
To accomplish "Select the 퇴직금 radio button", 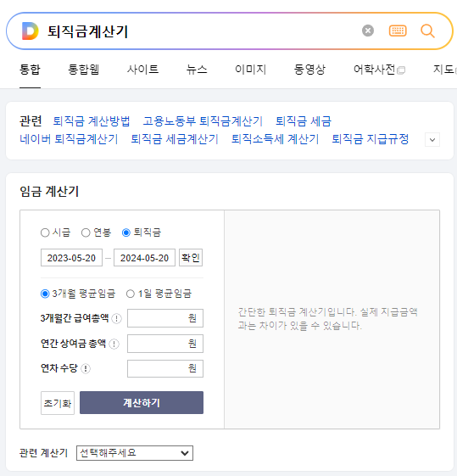I will 126,232.
